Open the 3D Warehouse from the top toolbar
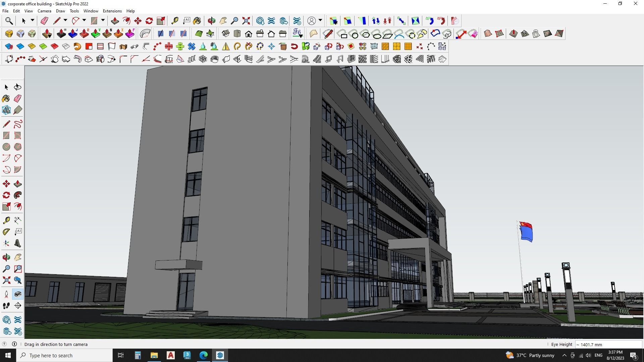644x362 pixels. [260, 21]
